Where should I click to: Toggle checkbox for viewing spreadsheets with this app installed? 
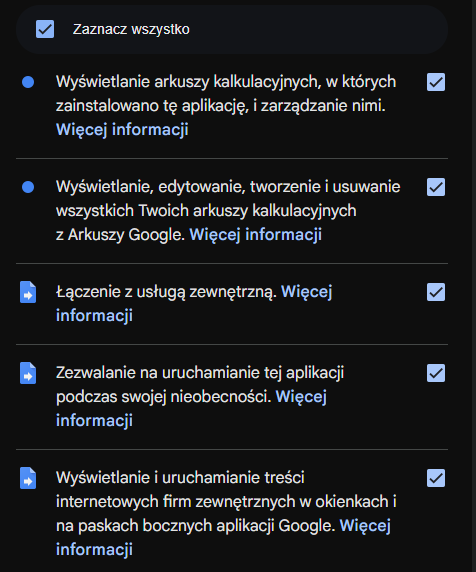tap(436, 82)
